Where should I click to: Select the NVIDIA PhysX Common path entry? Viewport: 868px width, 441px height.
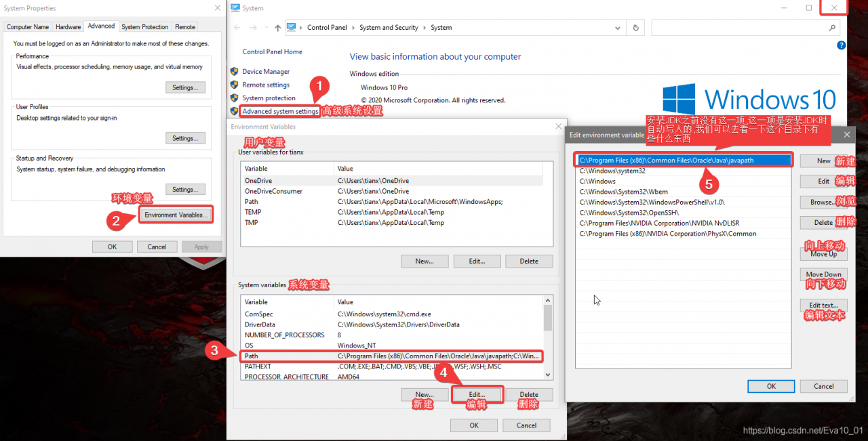pyautogui.click(x=684, y=234)
